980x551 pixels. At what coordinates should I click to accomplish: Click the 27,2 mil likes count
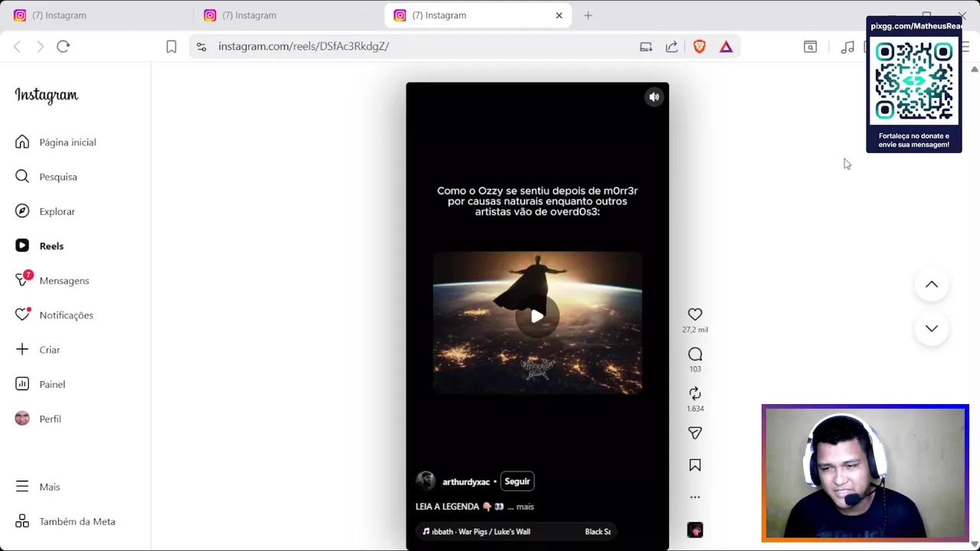tap(695, 330)
